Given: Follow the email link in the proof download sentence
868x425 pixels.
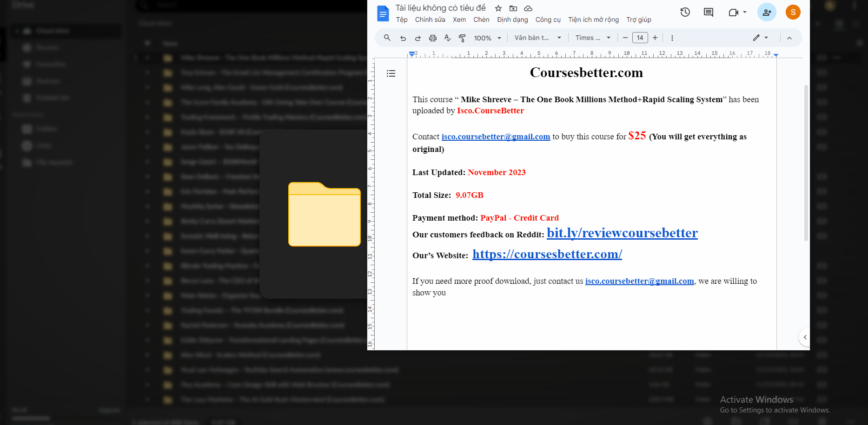Looking at the screenshot, I should pos(639,281).
